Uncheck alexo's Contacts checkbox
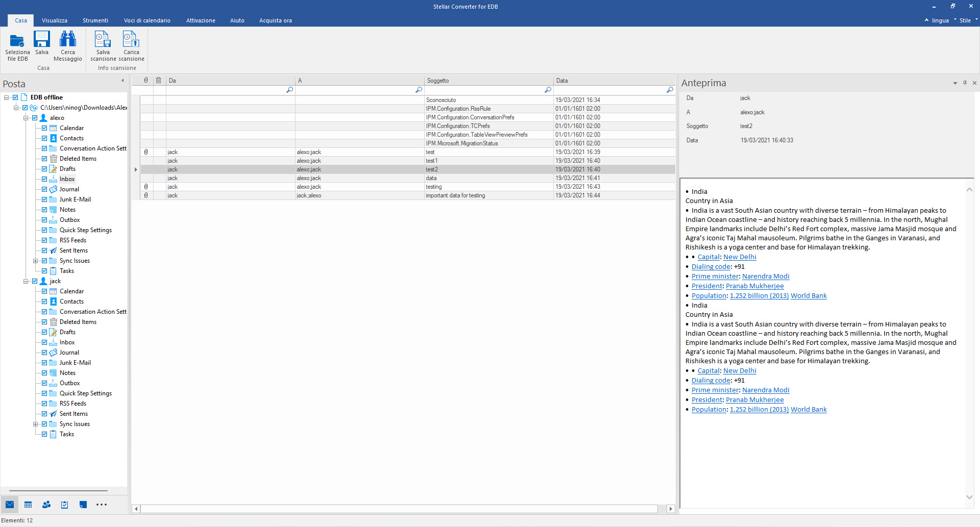Screen dimensions: 980x527 pos(44,138)
